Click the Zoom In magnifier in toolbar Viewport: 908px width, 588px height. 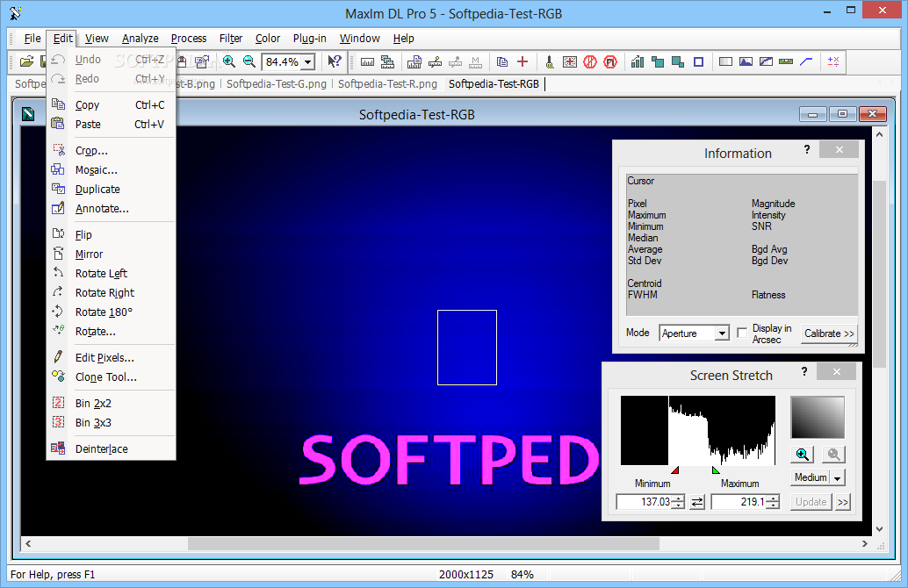tap(229, 61)
